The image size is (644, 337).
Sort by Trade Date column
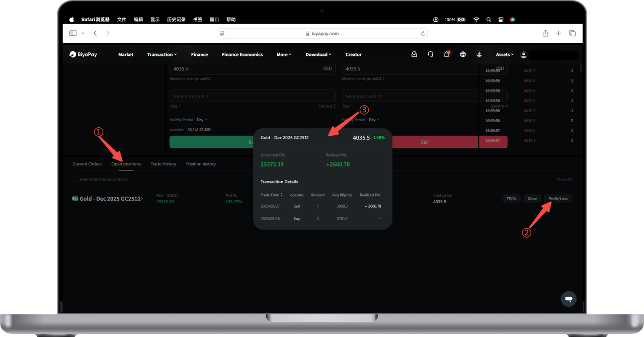(272, 195)
